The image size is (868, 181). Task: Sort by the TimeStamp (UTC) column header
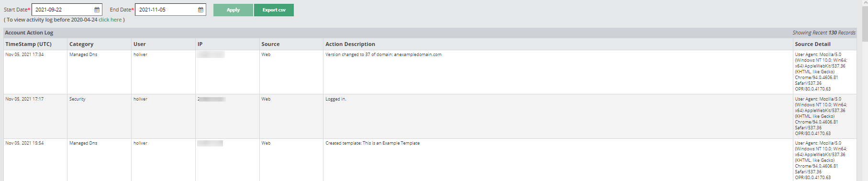click(29, 44)
